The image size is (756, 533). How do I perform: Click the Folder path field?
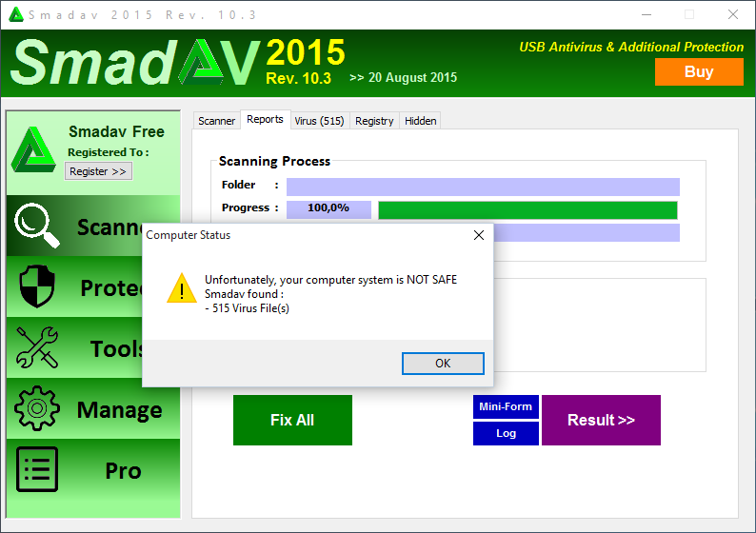483,187
